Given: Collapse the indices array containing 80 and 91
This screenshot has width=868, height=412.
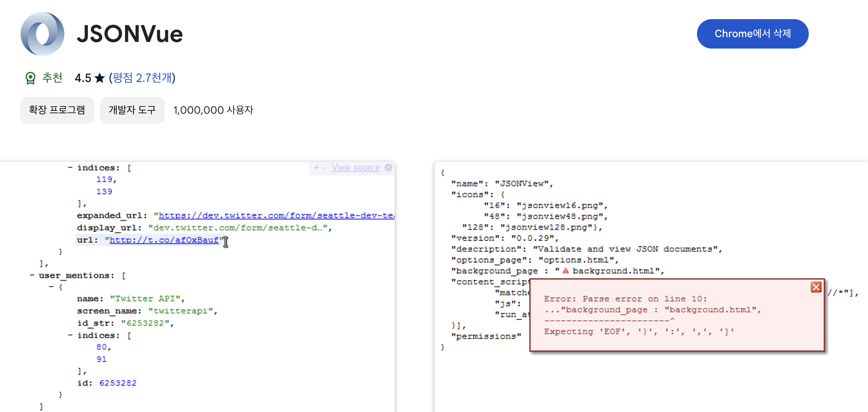Looking at the screenshot, I should point(70,335).
